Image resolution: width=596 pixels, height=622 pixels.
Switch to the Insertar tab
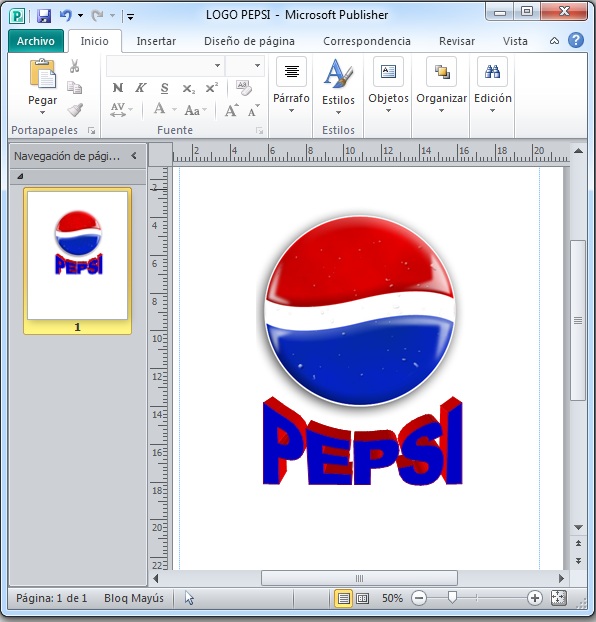click(x=156, y=41)
